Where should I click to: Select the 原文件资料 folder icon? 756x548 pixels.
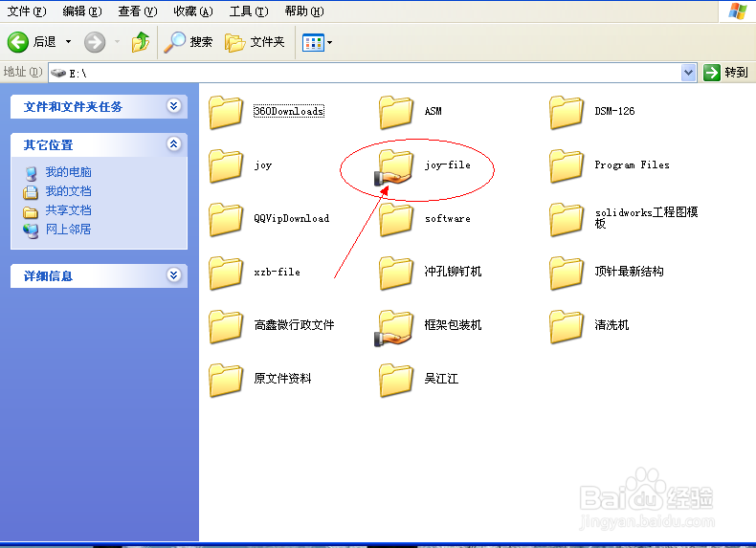point(226,380)
